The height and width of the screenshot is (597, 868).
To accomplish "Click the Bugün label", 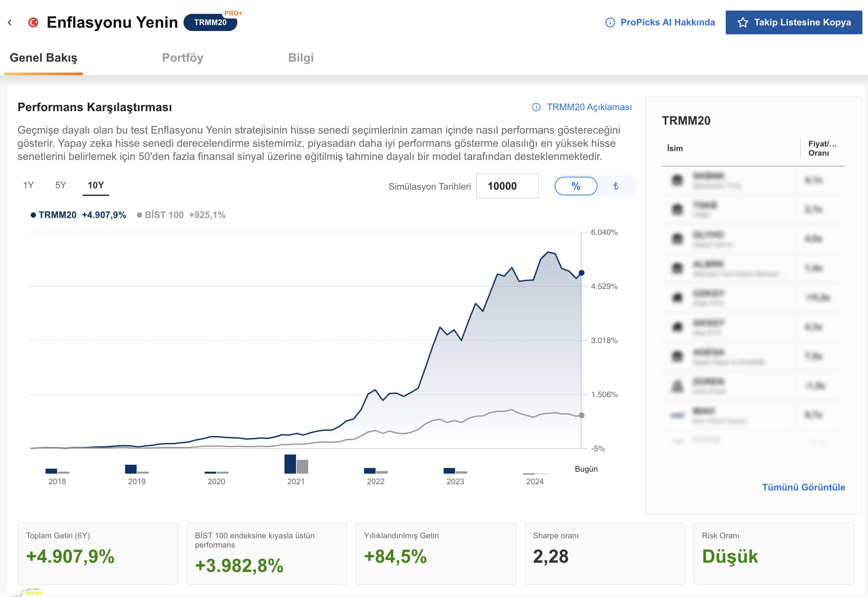I will click(x=586, y=469).
